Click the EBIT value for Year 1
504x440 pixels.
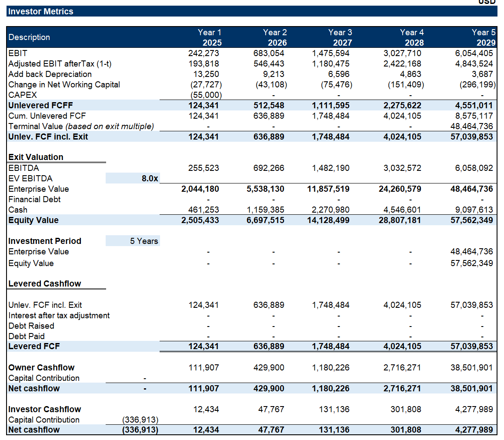click(x=204, y=53)
